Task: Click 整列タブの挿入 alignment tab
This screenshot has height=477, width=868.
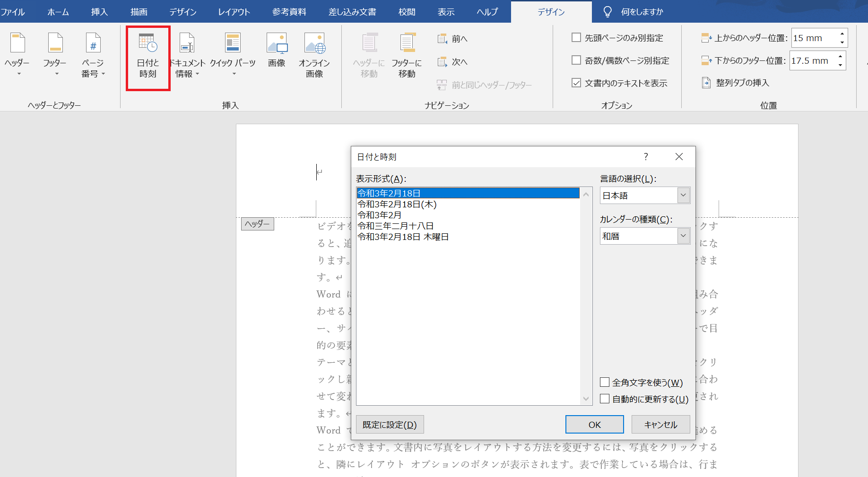Action: coord(736,83)
